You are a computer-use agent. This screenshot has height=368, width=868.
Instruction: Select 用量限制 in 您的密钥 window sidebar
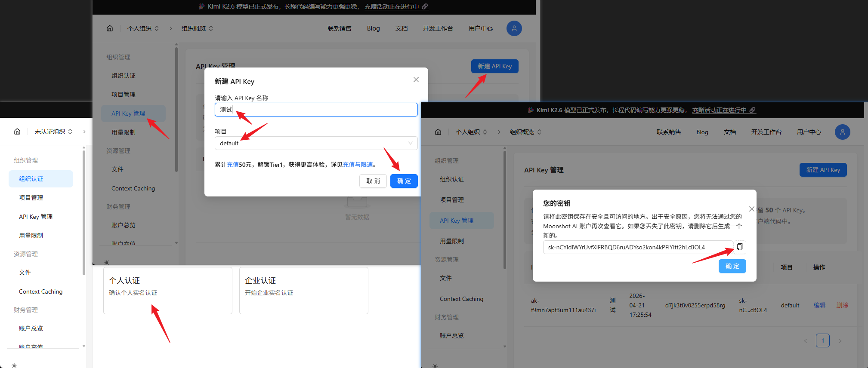(x=462, y=241)
